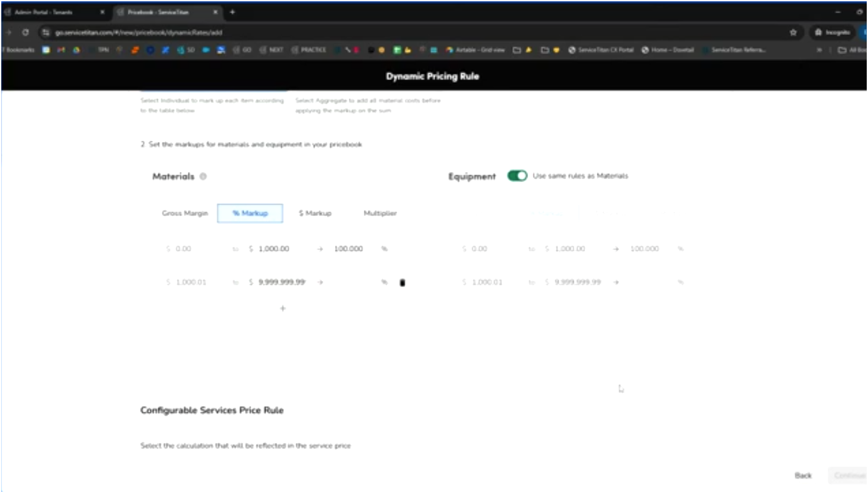
Task: Click the Incognito indicator
Action: 832,32
